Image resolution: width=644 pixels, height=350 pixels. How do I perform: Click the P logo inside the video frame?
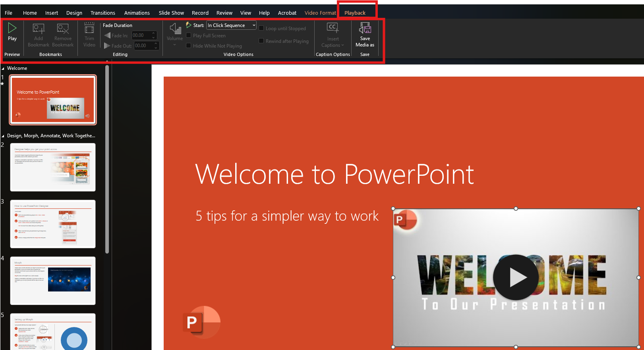pyautogui.click(x=405, y=220)
